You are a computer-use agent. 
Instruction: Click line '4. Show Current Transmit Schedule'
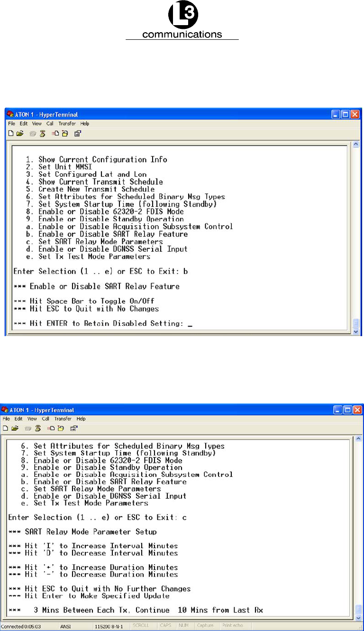(x=95, y=182)
